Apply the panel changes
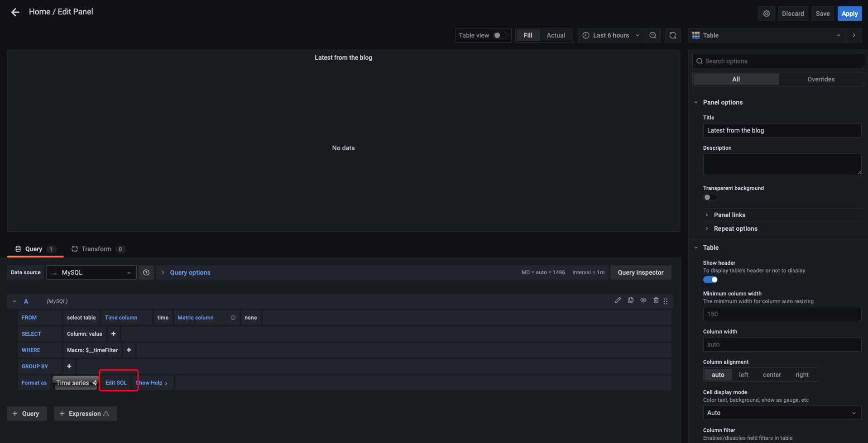868x443 pixels. 849,13
